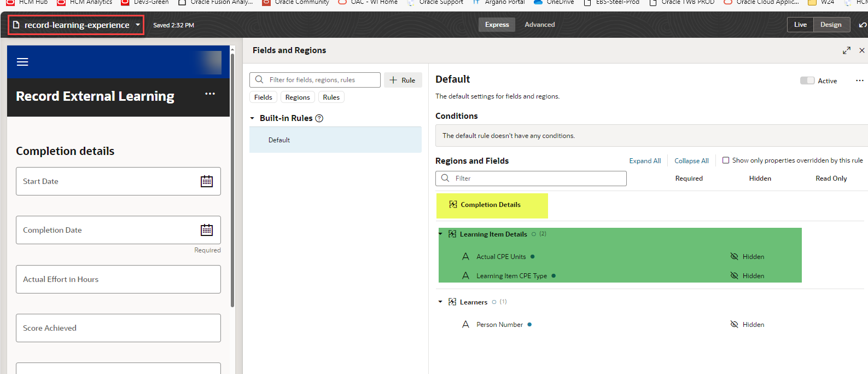This screenshot has height=374, width=868.
Task: Click the Filter for fields, regions, rules box
Action: (x=315, y=80)
